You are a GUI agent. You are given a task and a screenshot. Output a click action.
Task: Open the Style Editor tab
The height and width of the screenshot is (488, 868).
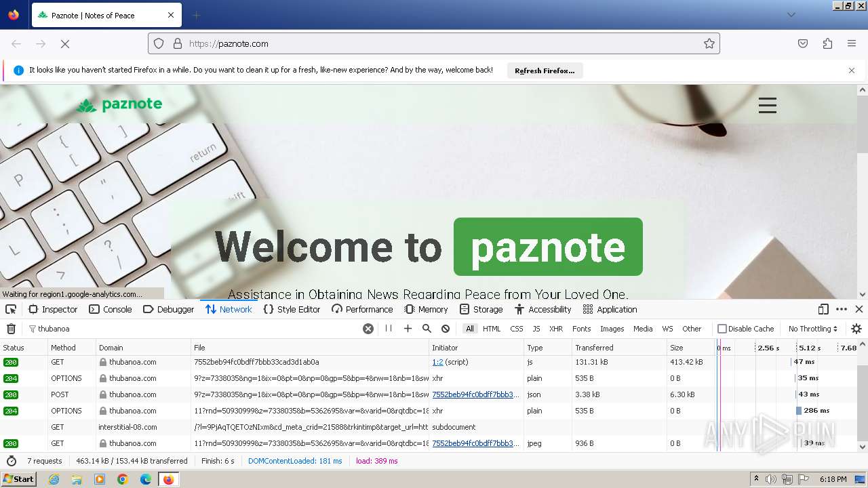tap(292, 309)
